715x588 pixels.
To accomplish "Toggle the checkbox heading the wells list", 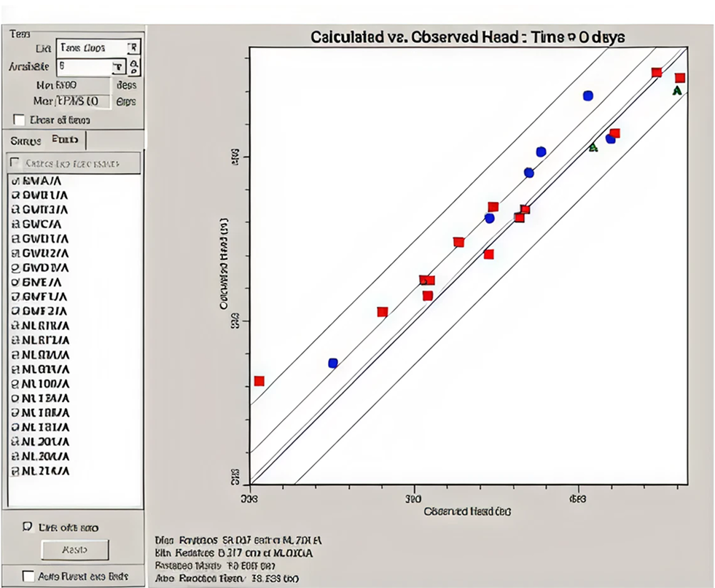I will pyautogui.click(x=15, y=162).
